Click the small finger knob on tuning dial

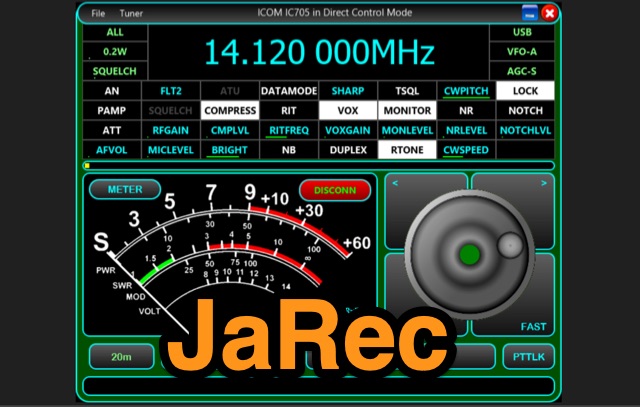click(510, 243)
